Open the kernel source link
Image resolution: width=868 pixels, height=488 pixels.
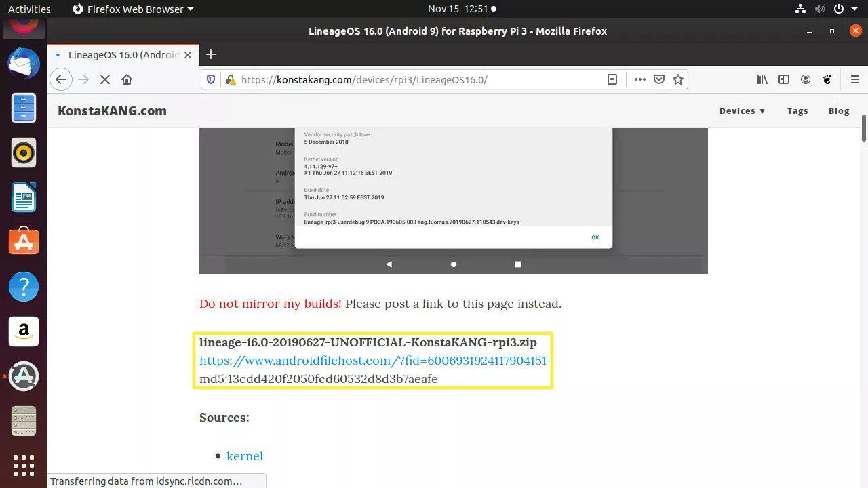245,456
